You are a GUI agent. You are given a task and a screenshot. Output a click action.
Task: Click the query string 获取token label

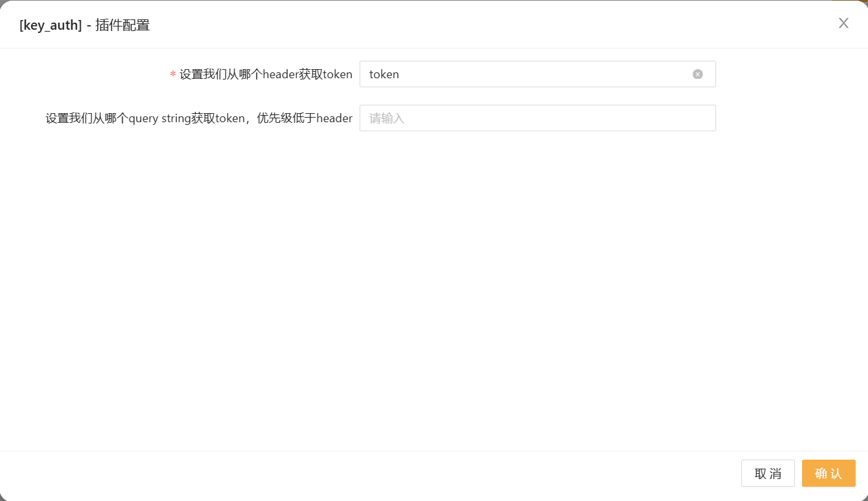point(199,118)
